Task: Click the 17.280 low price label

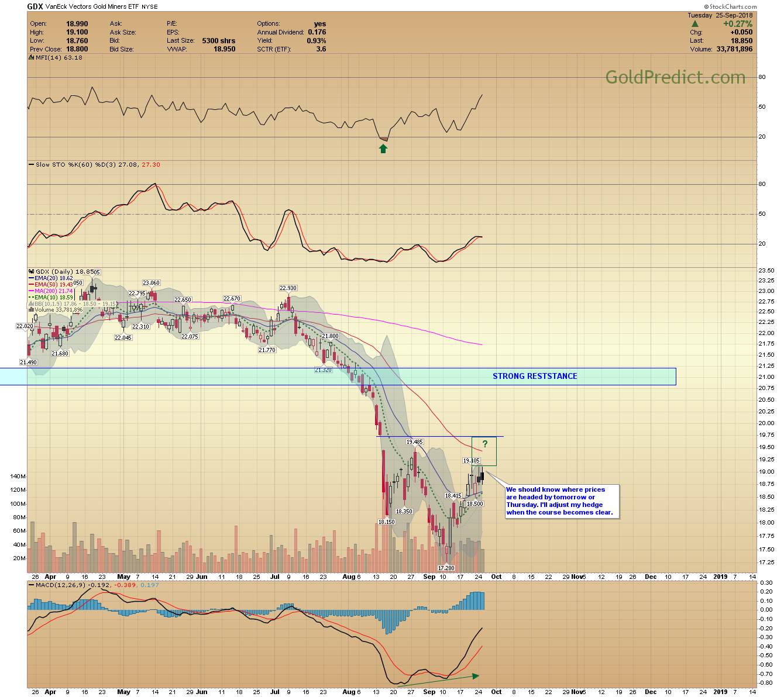Action: point(446,568)
